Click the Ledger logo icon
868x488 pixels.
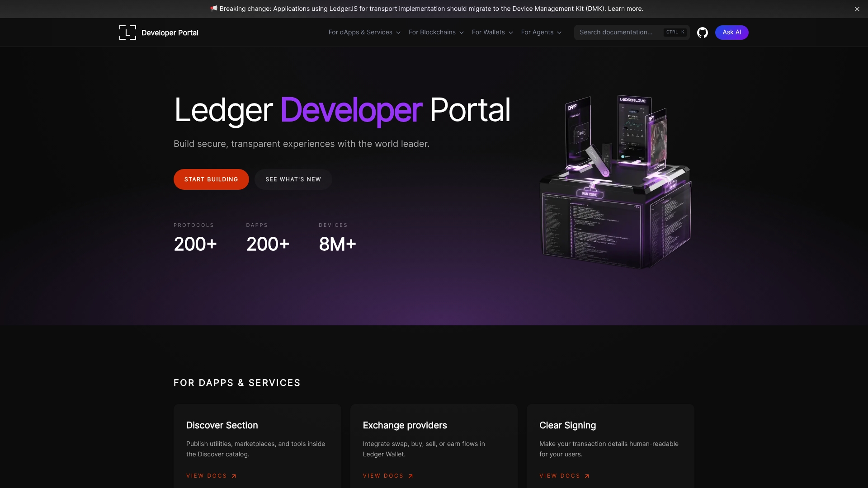(127, 33)
